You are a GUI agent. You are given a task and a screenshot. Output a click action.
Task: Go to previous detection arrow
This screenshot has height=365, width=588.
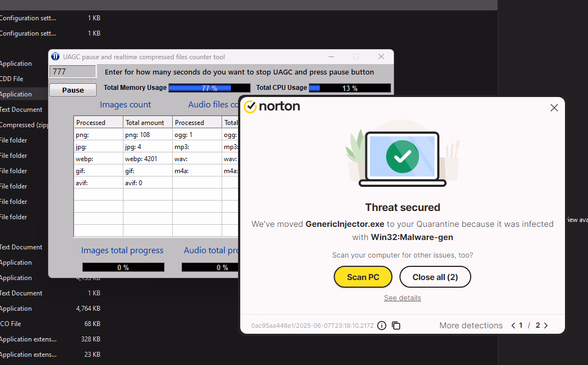pos(513,326)
